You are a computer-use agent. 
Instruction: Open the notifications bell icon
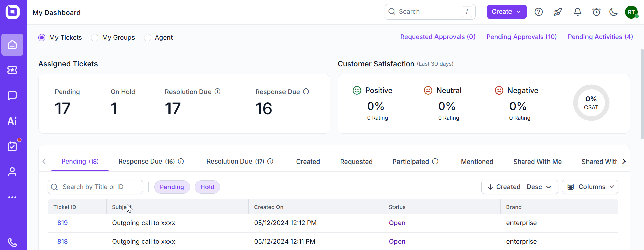coord(577,12)
